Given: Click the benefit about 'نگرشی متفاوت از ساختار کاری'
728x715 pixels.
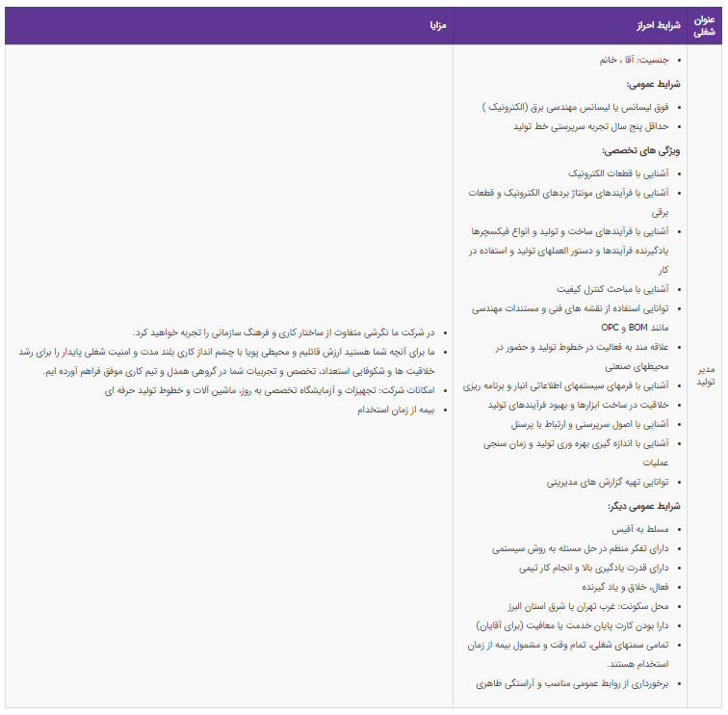Looking at the screenshot, I should point(284,333).
